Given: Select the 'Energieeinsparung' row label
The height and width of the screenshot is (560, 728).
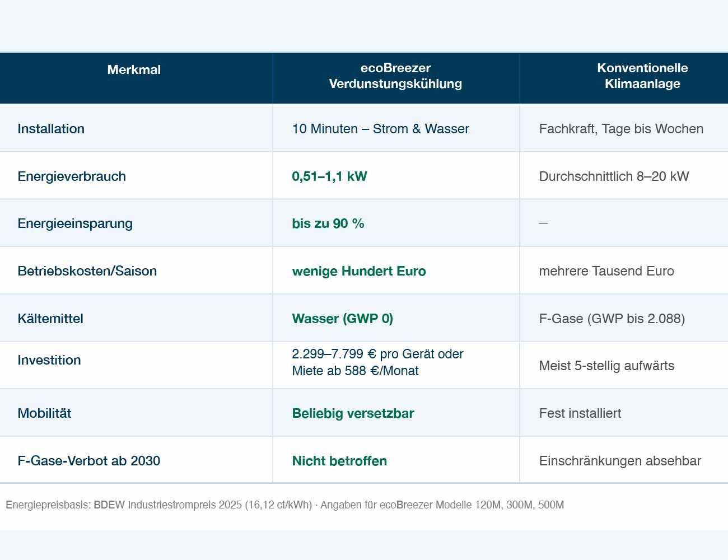Looking at the screenshot, I should (75, 223).
